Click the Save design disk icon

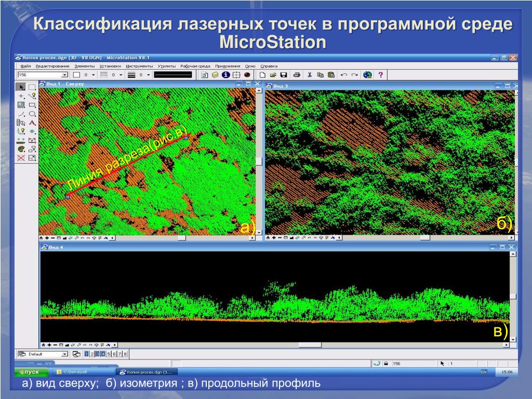click(284, 75)
